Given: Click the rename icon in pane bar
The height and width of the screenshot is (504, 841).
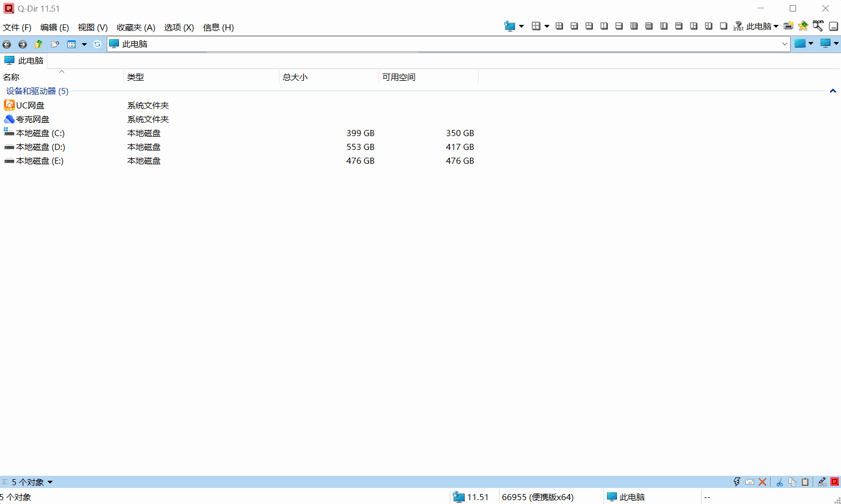Looking at the screenshot, I should (x=750, y=482).
